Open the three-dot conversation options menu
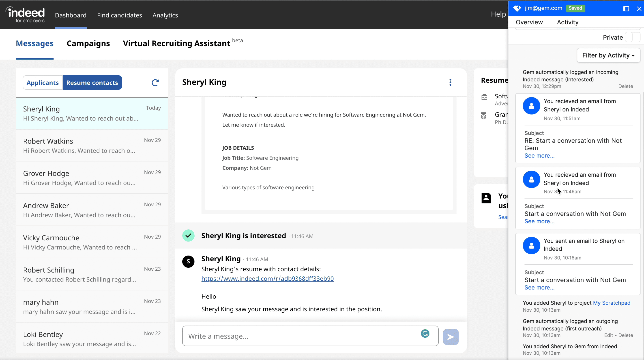The height and width of the screenshot is (360, 644). [x=450, y=82]
